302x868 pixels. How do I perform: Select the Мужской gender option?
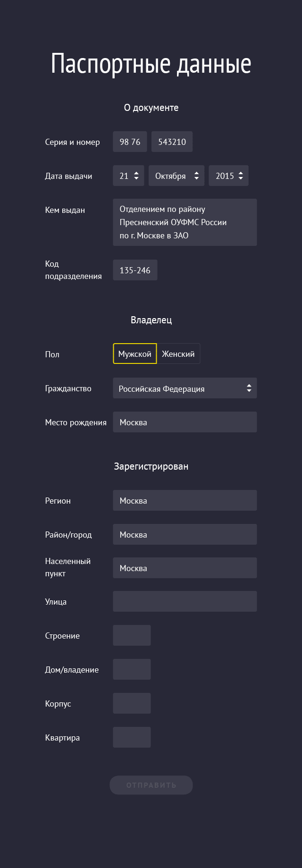(x=135, y=354)
